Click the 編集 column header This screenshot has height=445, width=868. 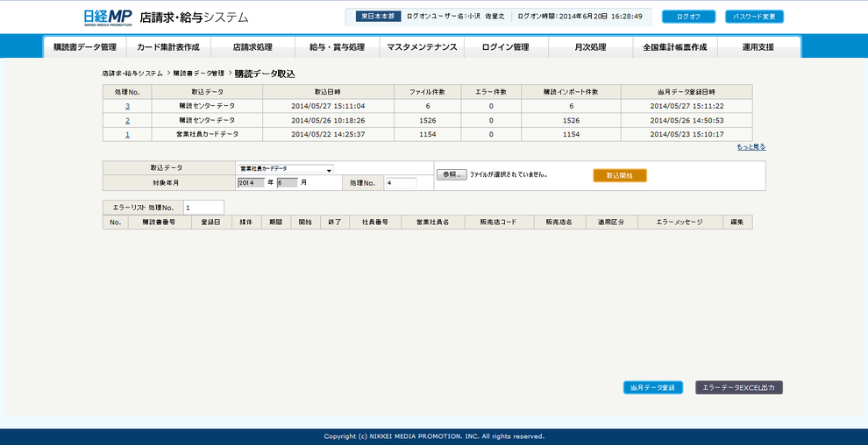point(736,222)
